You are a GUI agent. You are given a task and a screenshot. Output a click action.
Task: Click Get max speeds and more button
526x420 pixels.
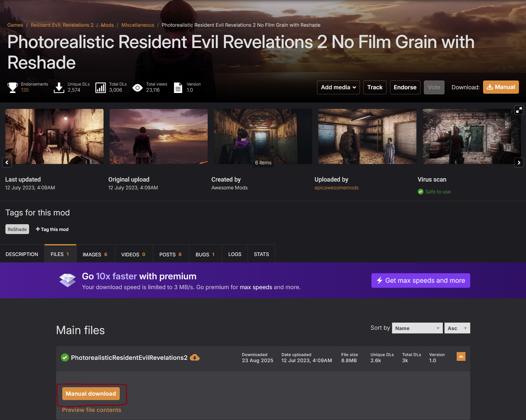click(x=421, y=280)
